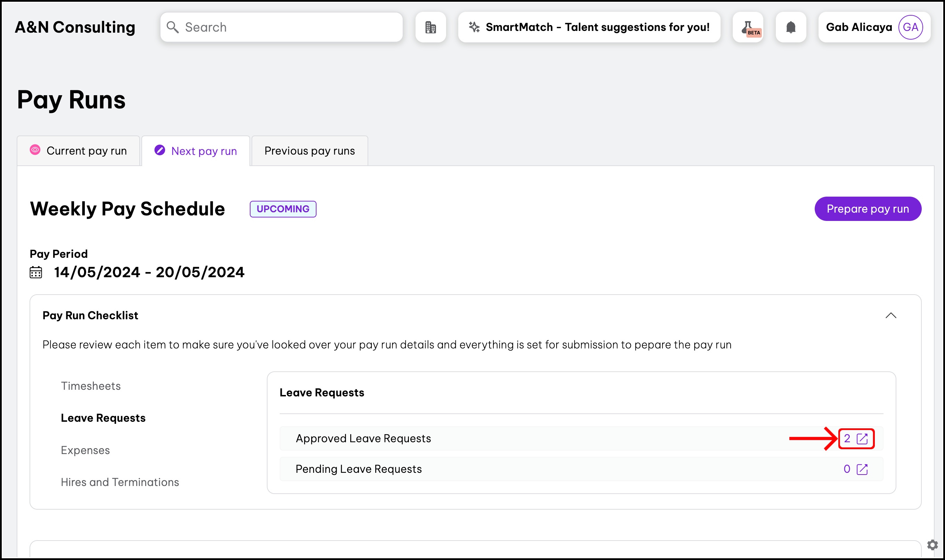945x560 pixels.
Task: Click the search magnifier icon
Action: point(172,27)
